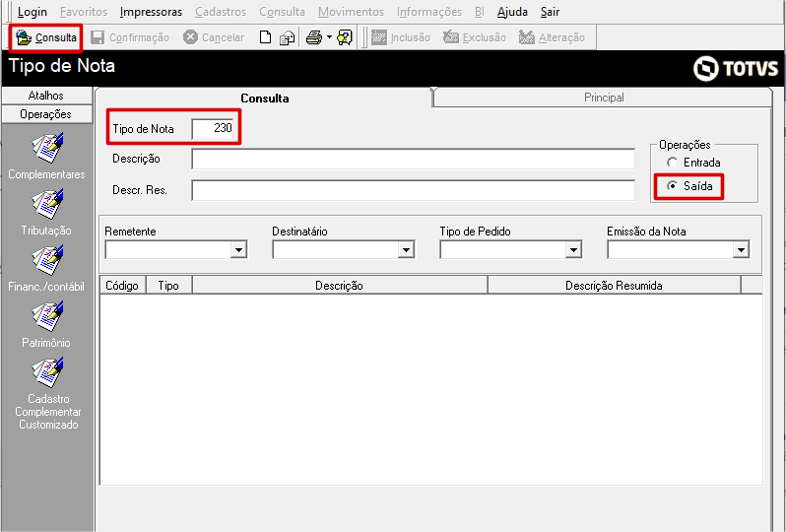Select the Entrada radio button
The height and width of the screenshot is (532, 786).
(672, 163)
